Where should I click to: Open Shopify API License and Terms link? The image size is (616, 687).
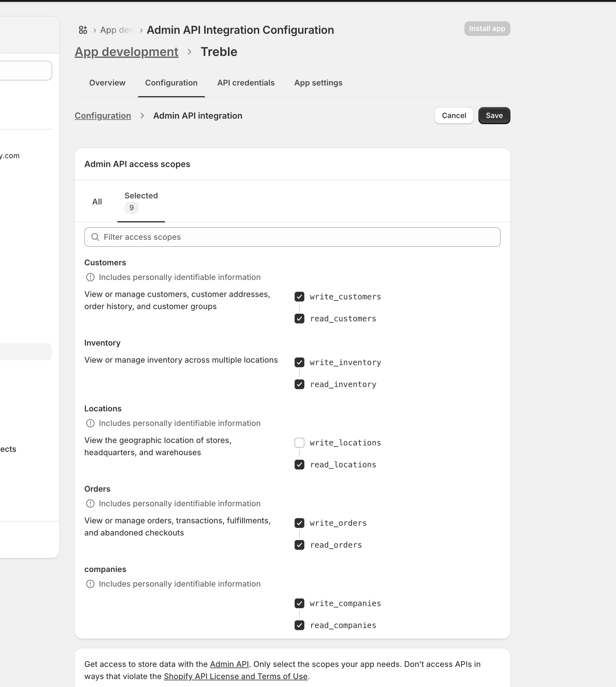pyautogui.click(x=236, y=676)
